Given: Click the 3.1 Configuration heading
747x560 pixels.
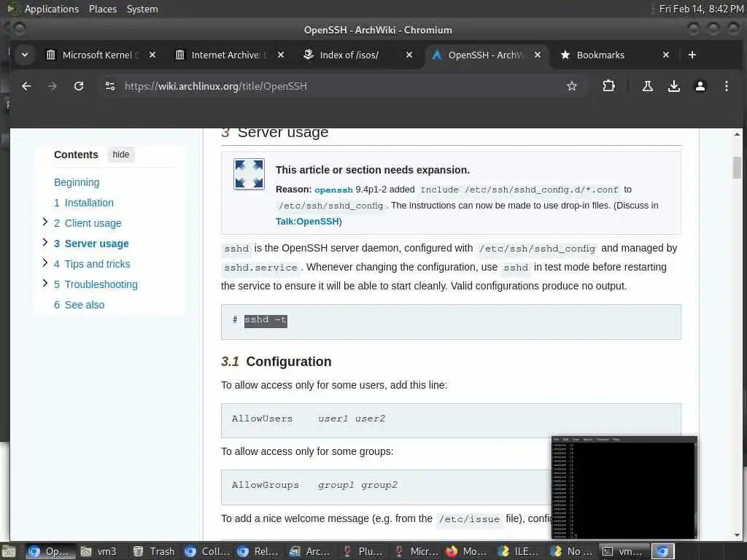Looking at the screenshot, I should tap(276, 362).
